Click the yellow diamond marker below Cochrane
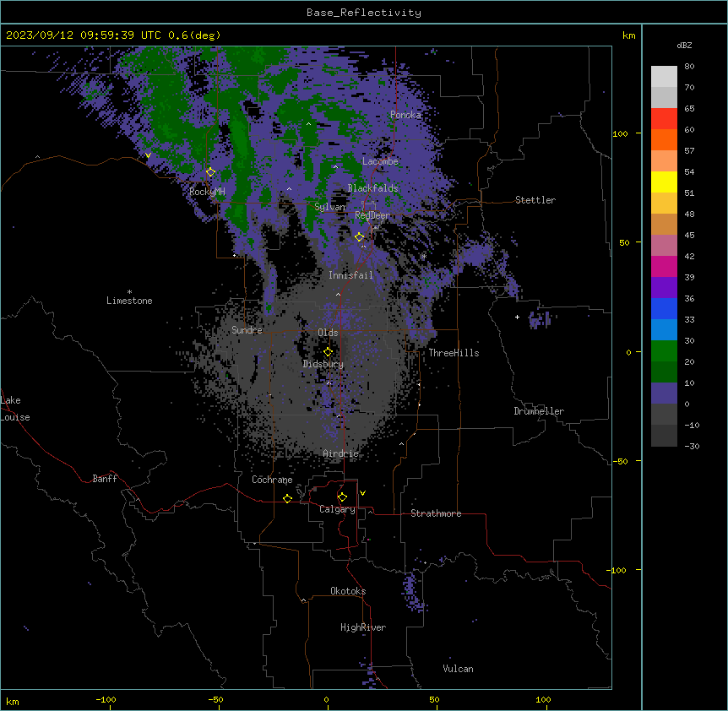Viewport: 728px width, 711px height. (x=287, y=498)
